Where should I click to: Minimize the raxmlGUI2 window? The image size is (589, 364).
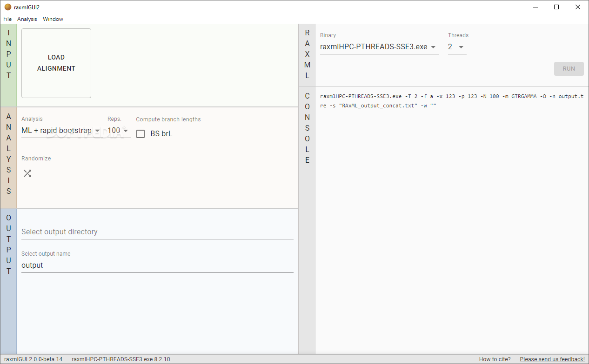pos(535,7)
